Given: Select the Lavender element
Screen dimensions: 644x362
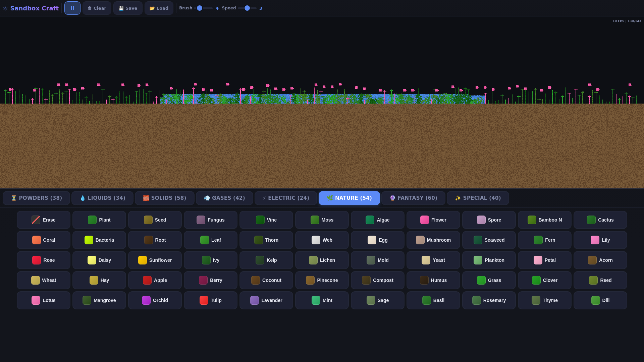Looking at the screenshot, I should (x=266, y=300).
